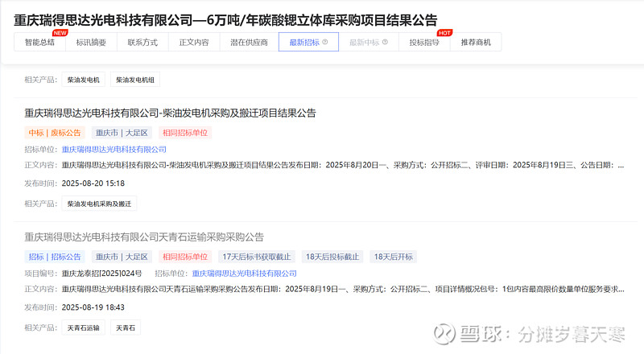
Task: Go to the 潜在供应商 tab
Action: 249,43
